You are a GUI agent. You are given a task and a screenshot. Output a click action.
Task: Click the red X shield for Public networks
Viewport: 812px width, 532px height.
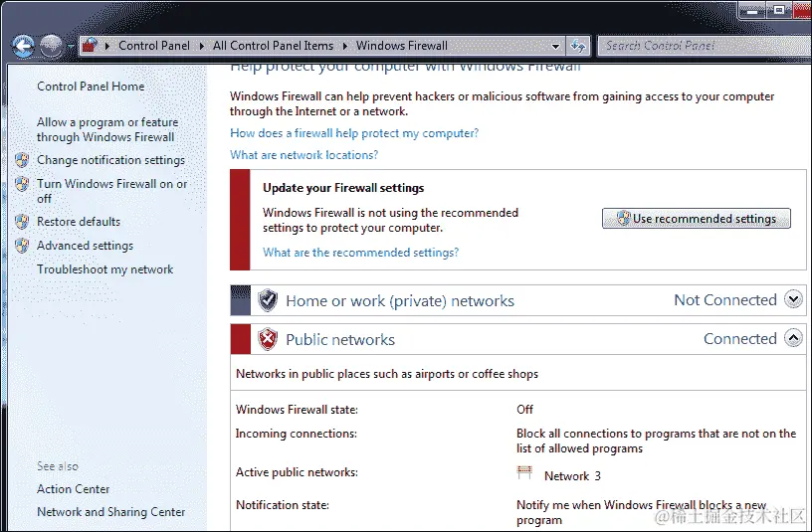click(x=268, y=339)
